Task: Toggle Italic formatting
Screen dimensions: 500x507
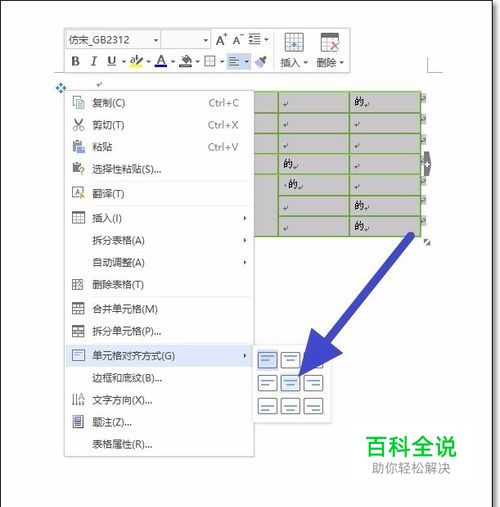Action: [x=94, y=61]
